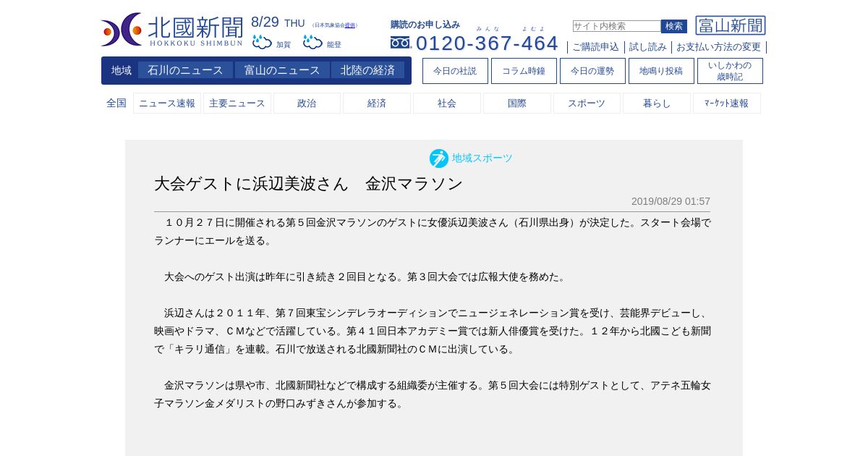
Task: Click the 能登 weather label
Action: pos(334,45)
